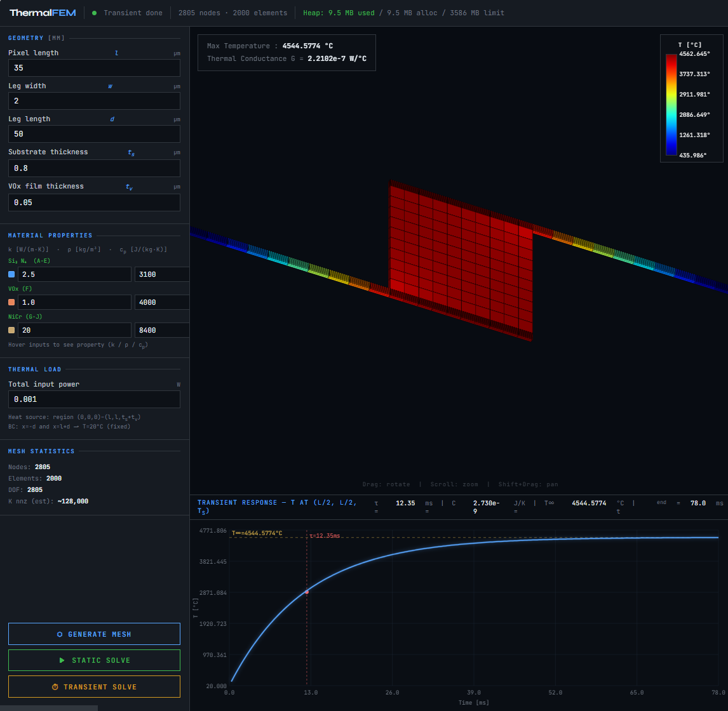Collapse the MATERIAL PROPERTIES section header
Screen dimensions: 728x711
[50, 235]
